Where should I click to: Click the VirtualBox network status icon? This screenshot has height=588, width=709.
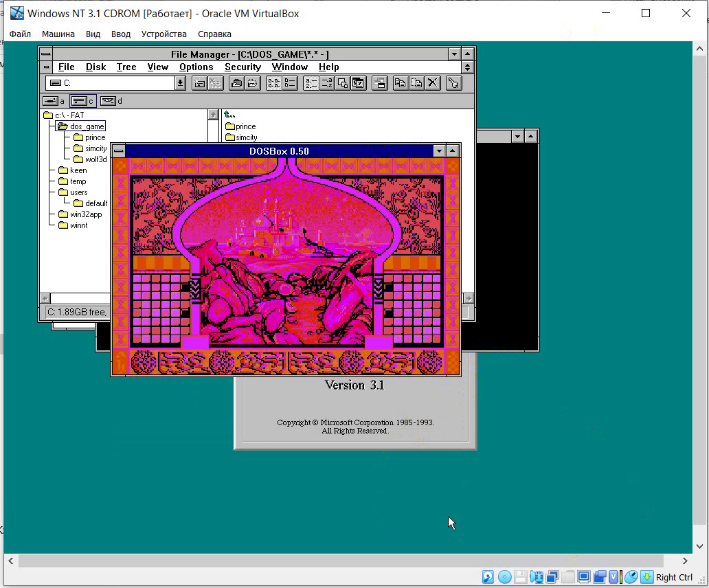(552, 577)
